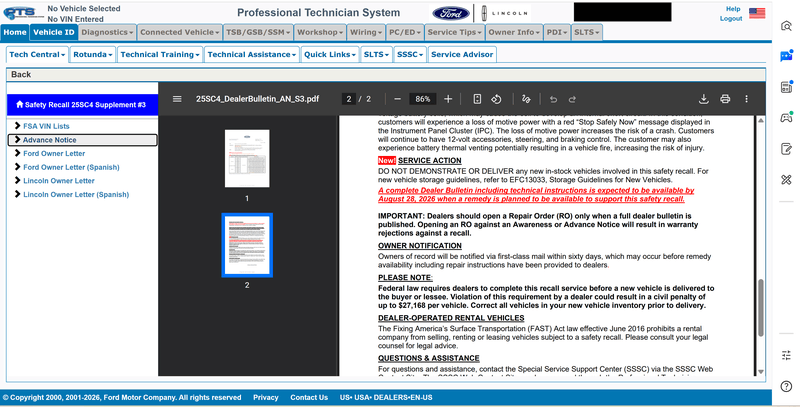The image size is (800, 407).
Task: Open the Quick Links dropdown
Action: click(x=330, y=55)
